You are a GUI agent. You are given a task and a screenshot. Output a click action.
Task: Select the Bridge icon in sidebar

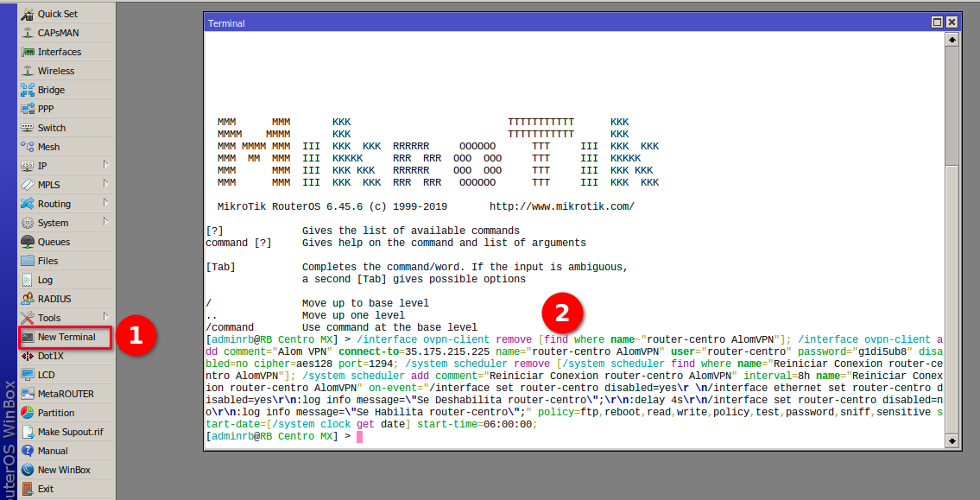(28, 90)
